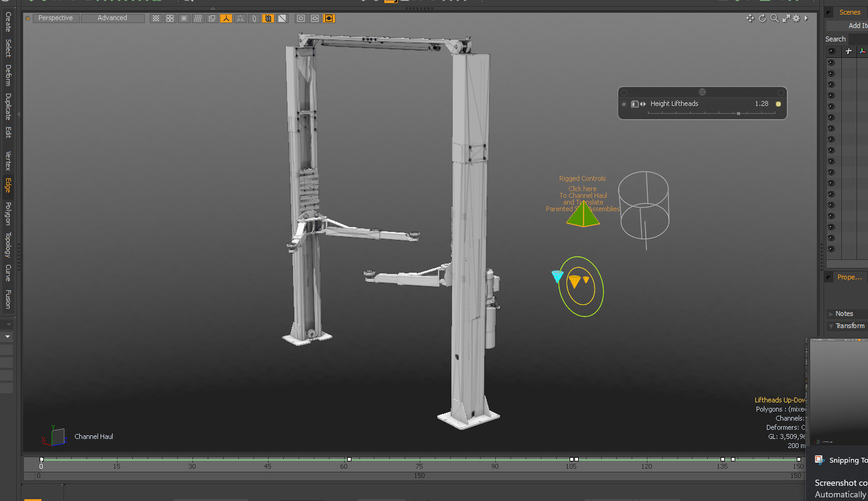The height and width of the screenshot is (501, 868).
Task: Click the viewport pan move icon
Action: pyautogui.click(x=750, y=18)
